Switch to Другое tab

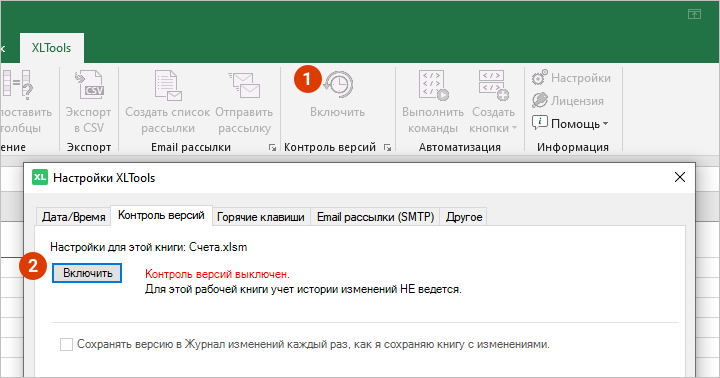point(464,217)
